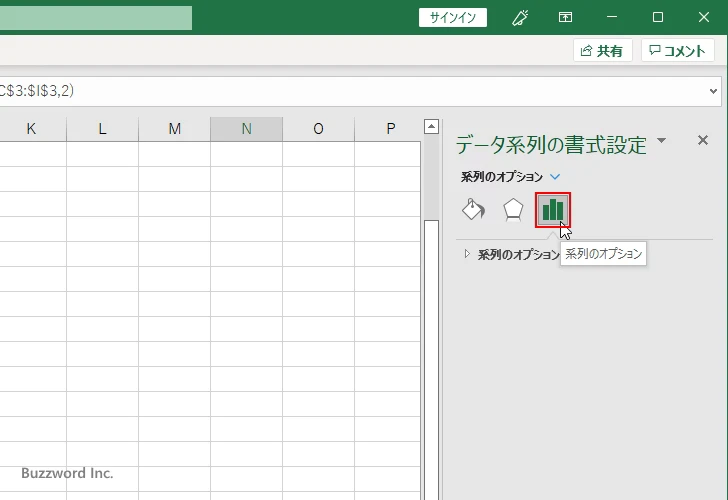The height and width of the screenshot is (500, 728).
Task: Click the サインイン button
Action: pos(453,18)
